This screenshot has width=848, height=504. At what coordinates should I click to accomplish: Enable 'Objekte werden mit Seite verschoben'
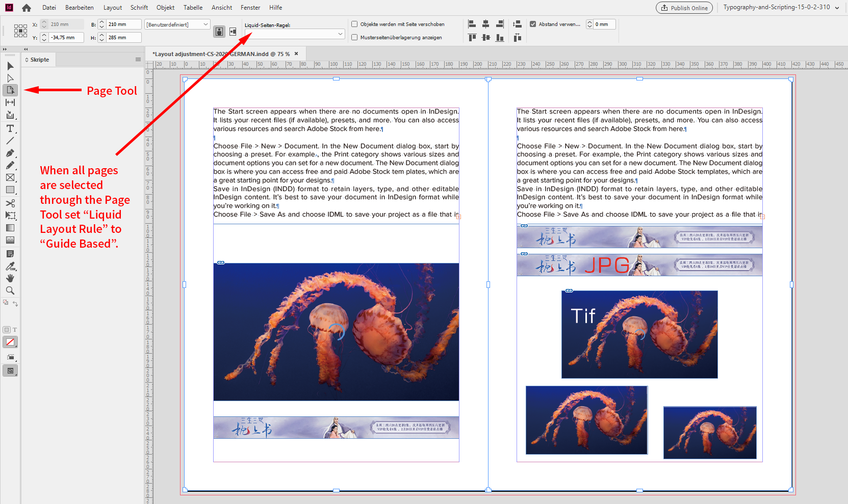[x=354, y=24]
